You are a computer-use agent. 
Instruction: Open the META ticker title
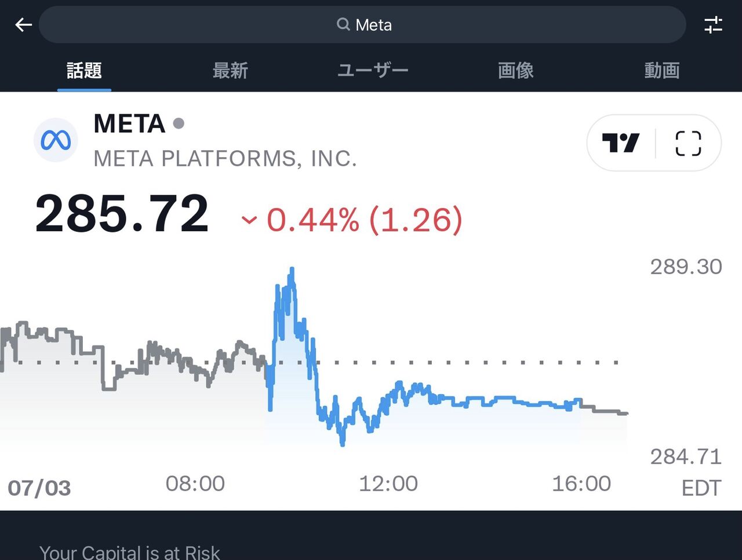coord(129,123)
